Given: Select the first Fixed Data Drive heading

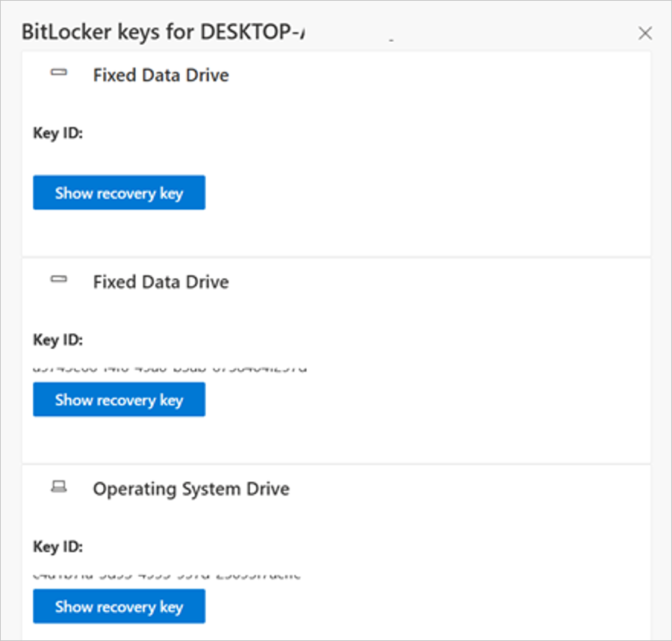Looking at the screenshot, I should point(161,75).
